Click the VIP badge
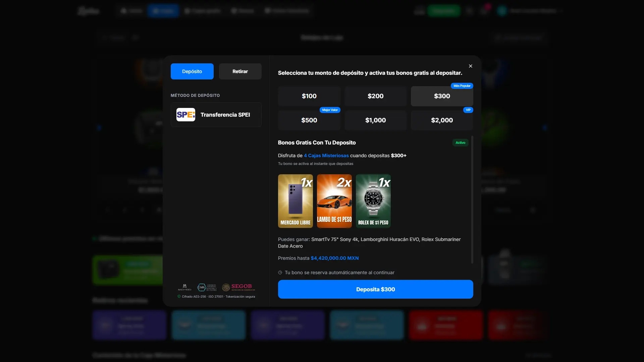This screenshot has width=644, height=362. pyautogui.click(x=468, y=110)
